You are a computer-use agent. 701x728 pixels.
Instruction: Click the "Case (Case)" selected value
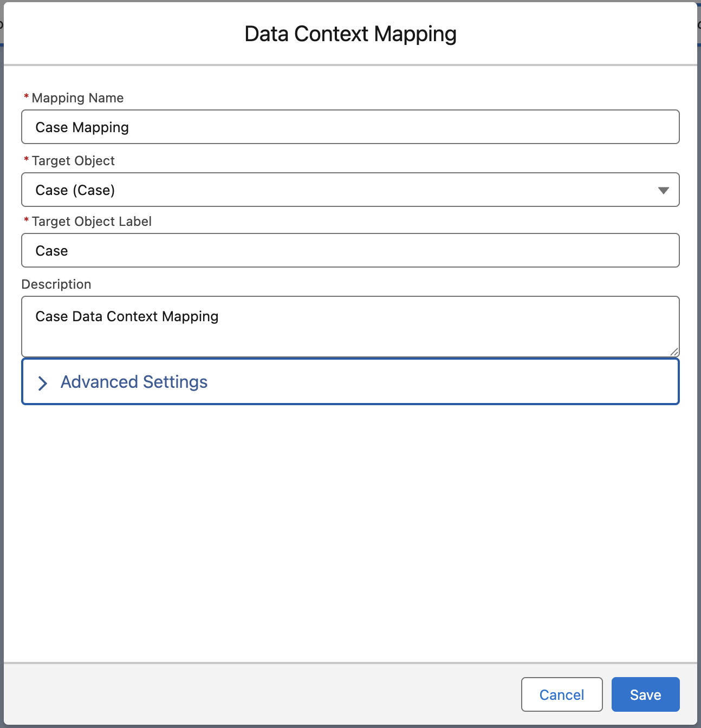75,191
